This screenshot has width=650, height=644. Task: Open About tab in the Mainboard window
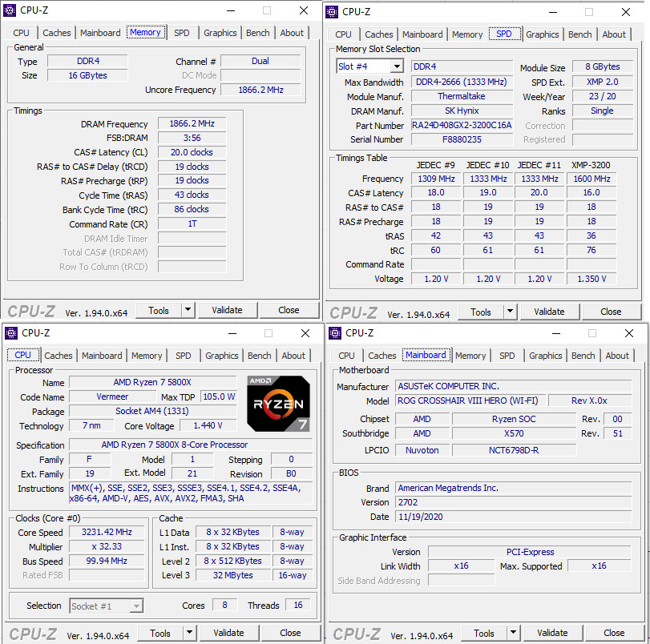click(x=617, y=356)
